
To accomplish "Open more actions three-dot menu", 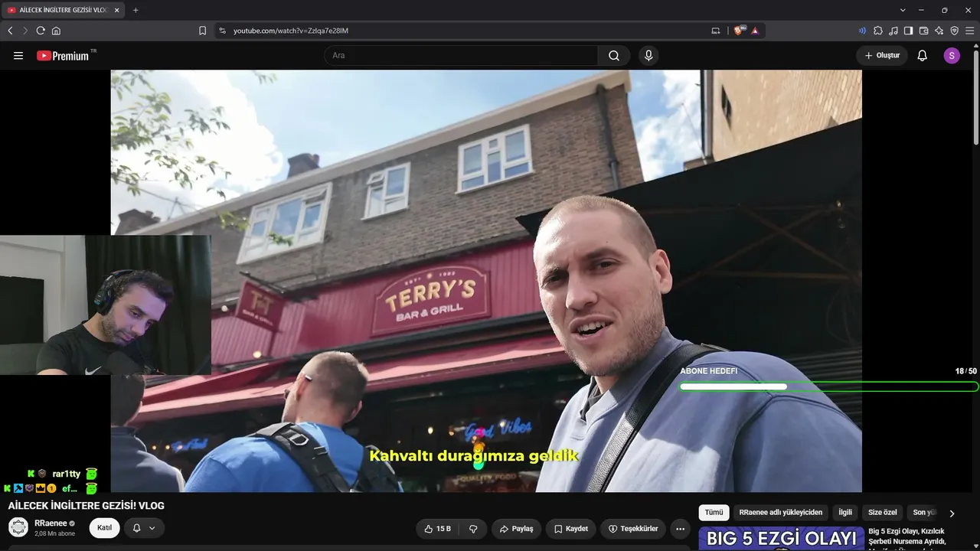I will (680, 529).
